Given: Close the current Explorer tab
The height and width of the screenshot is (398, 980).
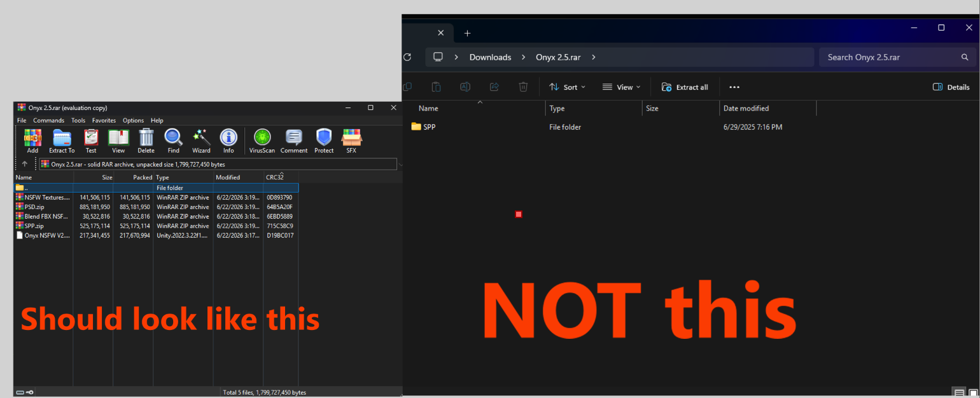Looking at the screenshot, I should [x=440, y=32].
